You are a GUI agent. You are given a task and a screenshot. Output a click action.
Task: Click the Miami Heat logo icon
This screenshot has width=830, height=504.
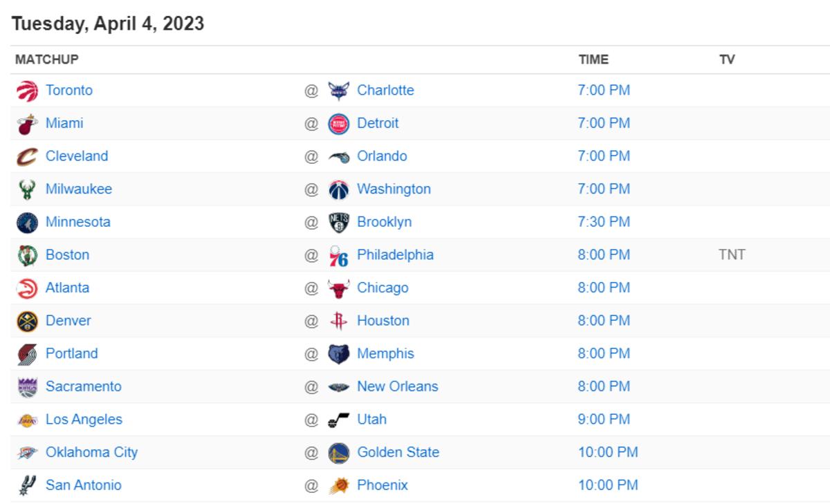(28, 124)
